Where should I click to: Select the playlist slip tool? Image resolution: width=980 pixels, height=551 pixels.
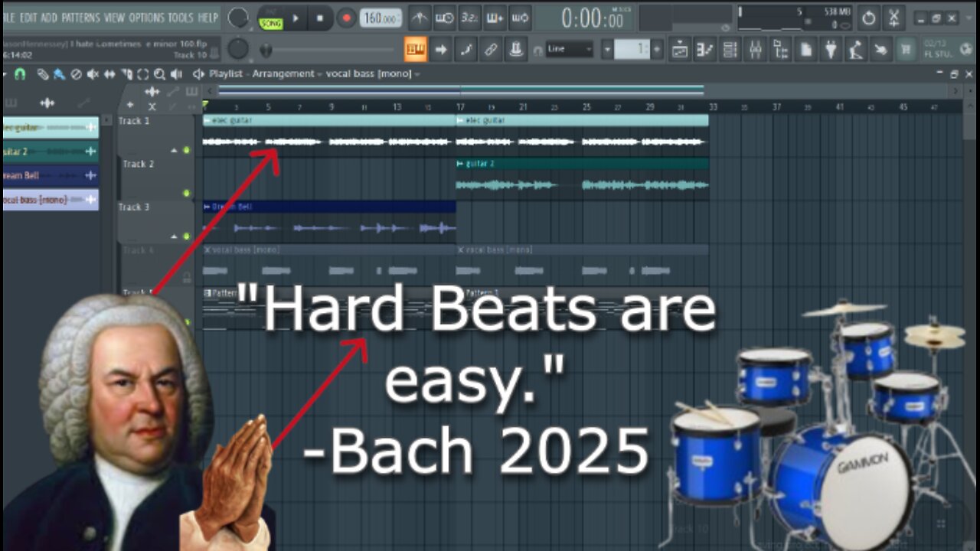[109, 74]
